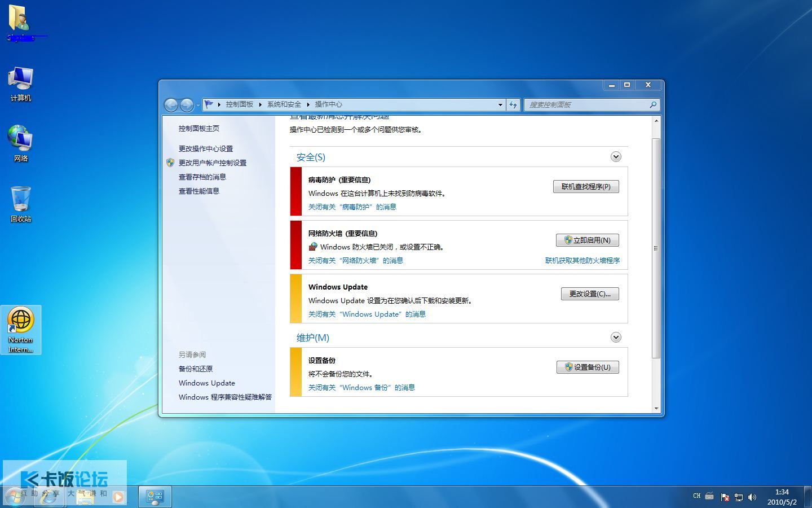Viewport: 812px width, 508px height.
Task: Collapse the 维护(M) section chevron
Action: point(616,338)
